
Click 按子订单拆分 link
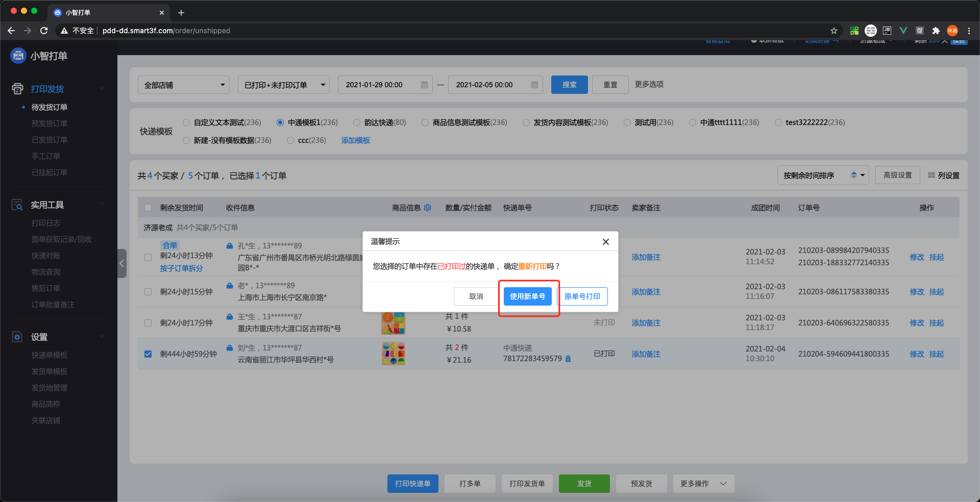click(x=182, y=268)
